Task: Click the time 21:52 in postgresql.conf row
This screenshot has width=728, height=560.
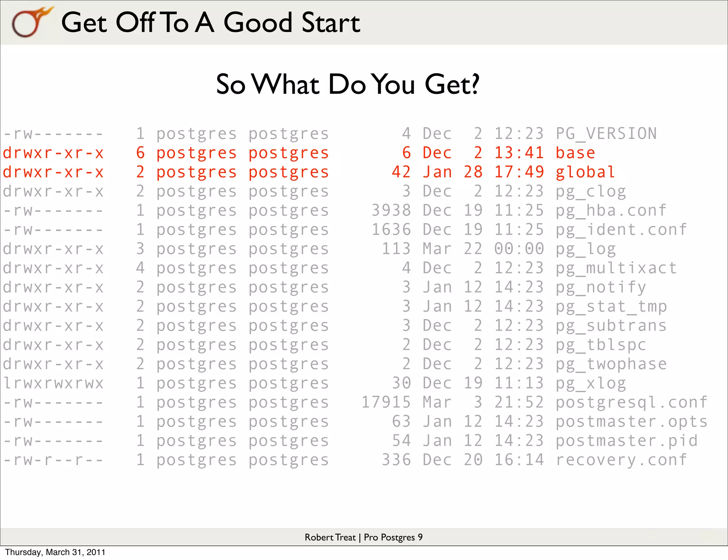Action: [519, 403]
